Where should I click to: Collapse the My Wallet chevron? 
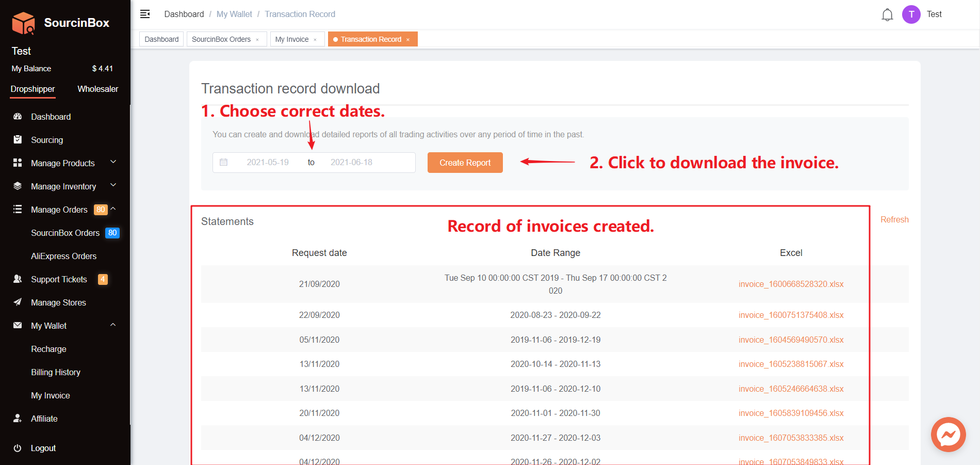click(113, 325)
